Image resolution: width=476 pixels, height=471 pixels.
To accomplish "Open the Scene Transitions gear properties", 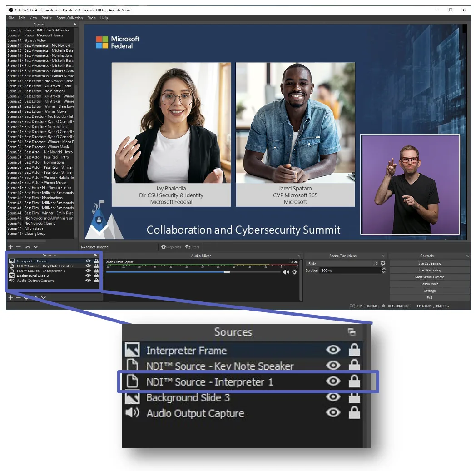I will pyautogui.click(x=383, y=263).
